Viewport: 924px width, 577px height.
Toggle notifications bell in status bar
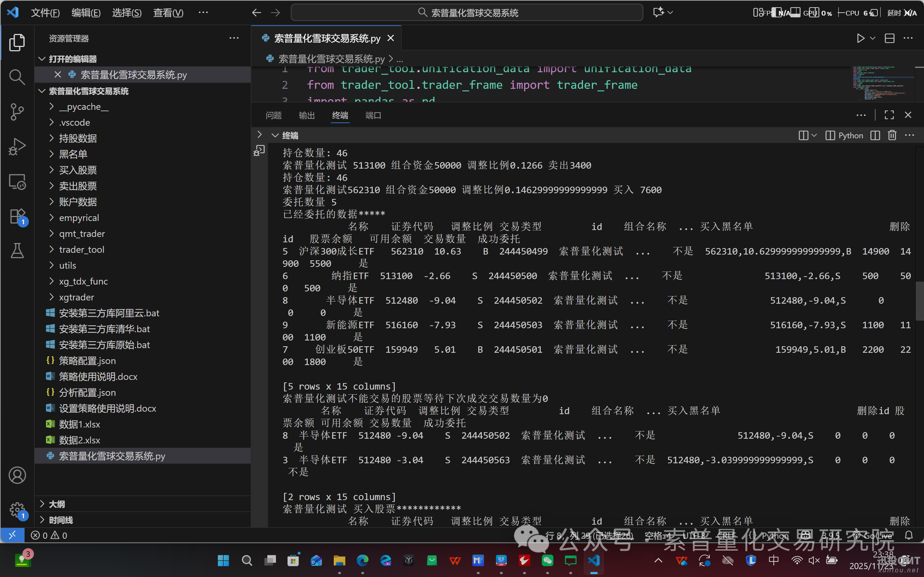tap(909, 535)
